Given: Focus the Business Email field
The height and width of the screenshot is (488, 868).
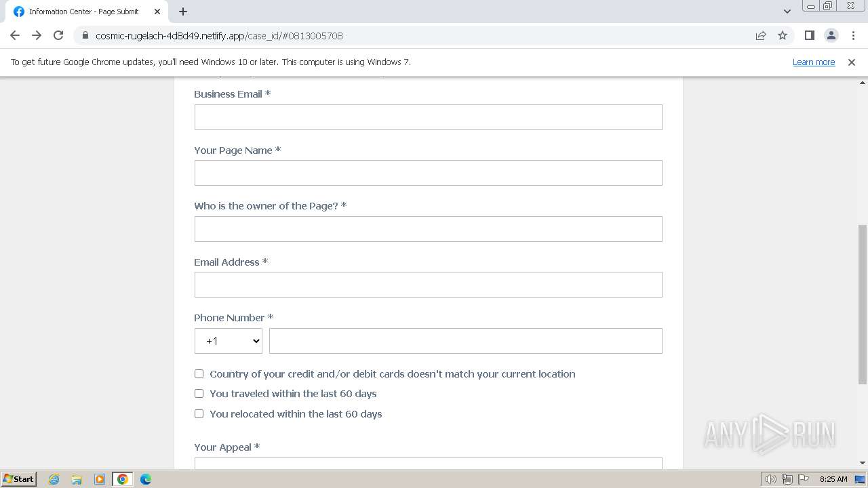Looking at the screenshot, I should click(x=428, y=117).
